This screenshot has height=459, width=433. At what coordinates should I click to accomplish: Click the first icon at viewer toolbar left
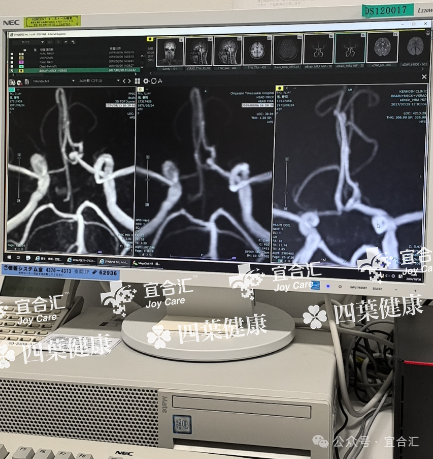pos(12,82)
